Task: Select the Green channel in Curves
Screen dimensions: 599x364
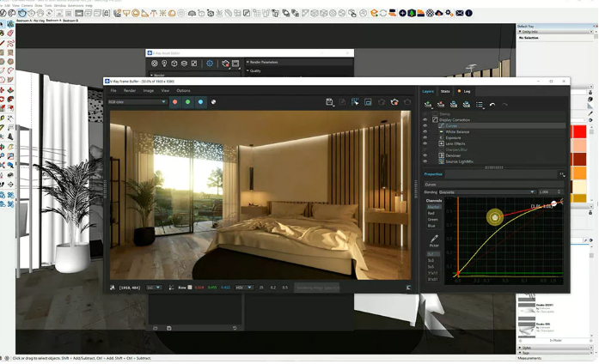Action: pyautogui.click(x=432, y=220)
